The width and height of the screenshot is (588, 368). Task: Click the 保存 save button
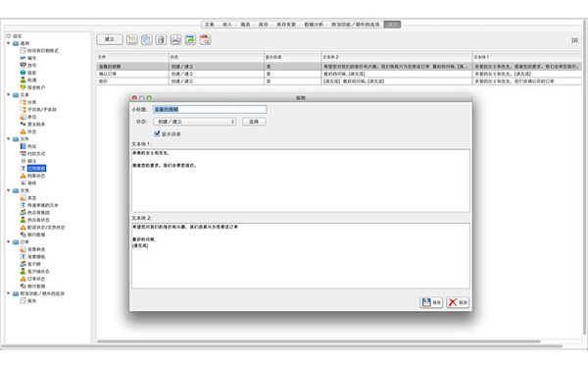(431, 302)
